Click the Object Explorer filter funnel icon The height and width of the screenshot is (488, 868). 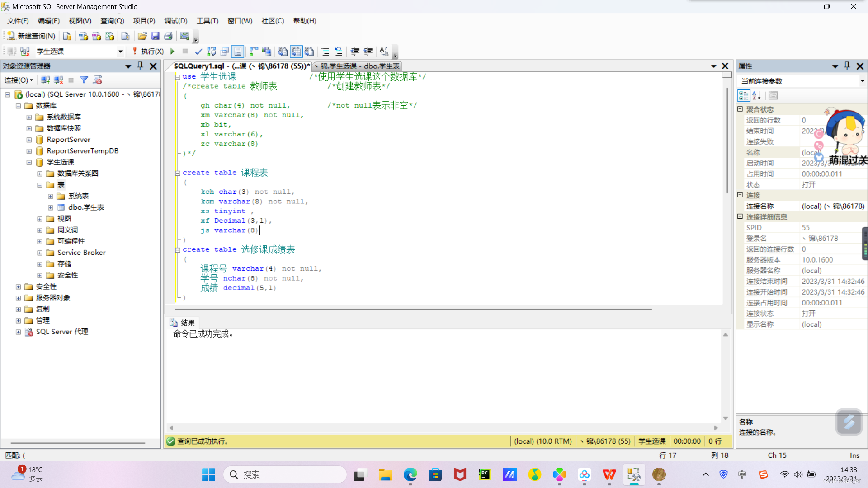tap(84, 80)
